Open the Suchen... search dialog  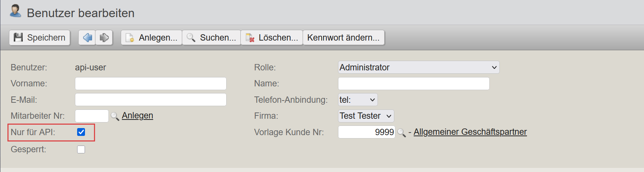211,38
